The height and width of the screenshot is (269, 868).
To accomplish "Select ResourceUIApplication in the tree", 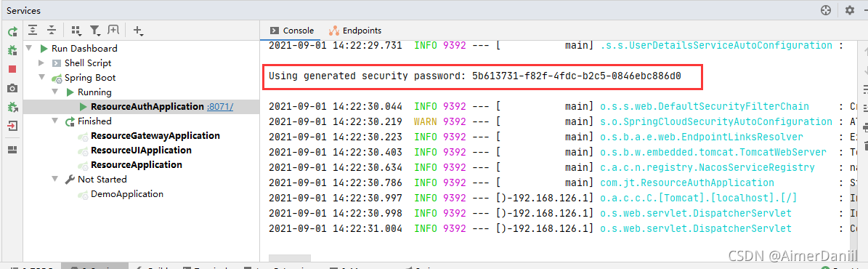I will click(141, 150).
